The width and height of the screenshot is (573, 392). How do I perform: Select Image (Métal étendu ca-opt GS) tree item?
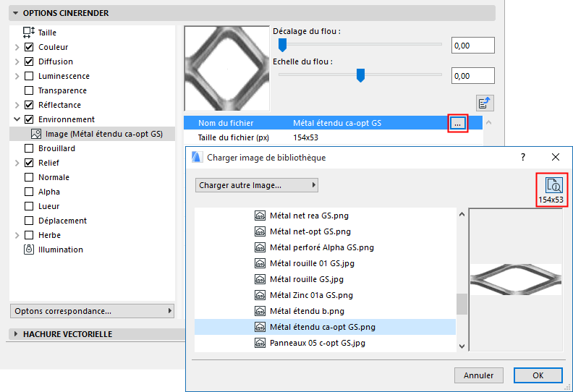pyautogui.click(x=92, y=134)
